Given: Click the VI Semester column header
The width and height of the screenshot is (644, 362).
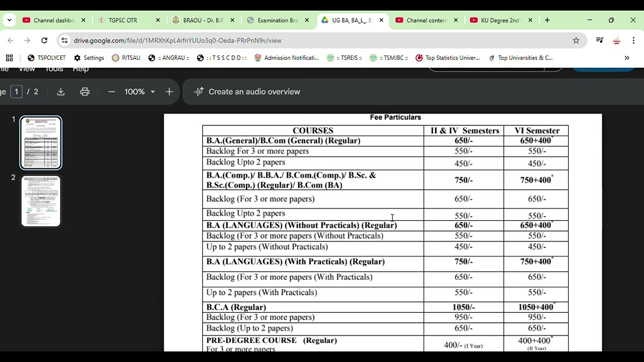Looking at the screenshot, I should pos(537,131).
